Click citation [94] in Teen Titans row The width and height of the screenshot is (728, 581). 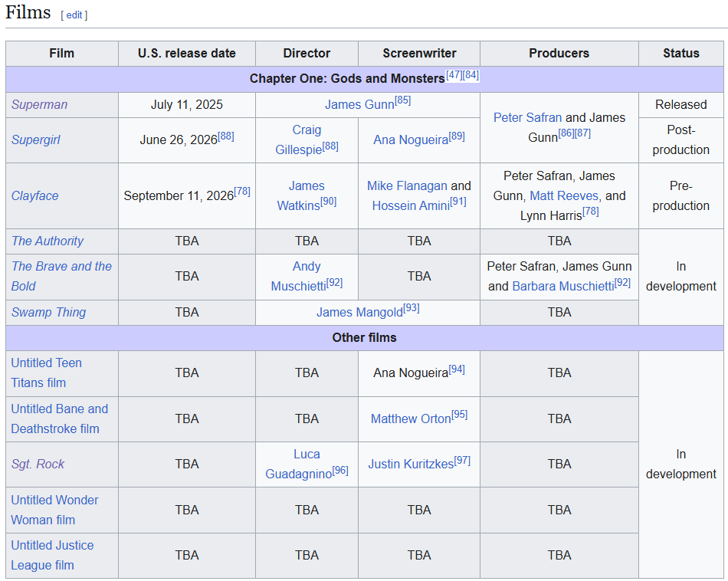(x=457, y=369)
